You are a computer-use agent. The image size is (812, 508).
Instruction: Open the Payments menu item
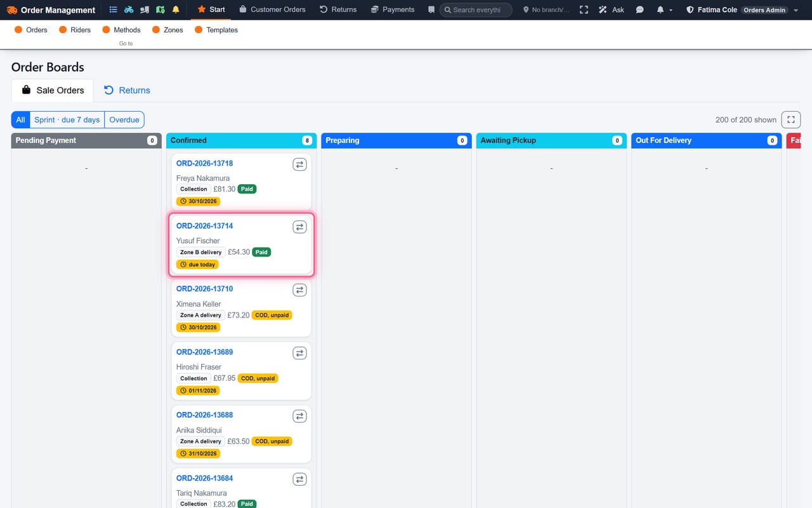[x=393, y=10]
